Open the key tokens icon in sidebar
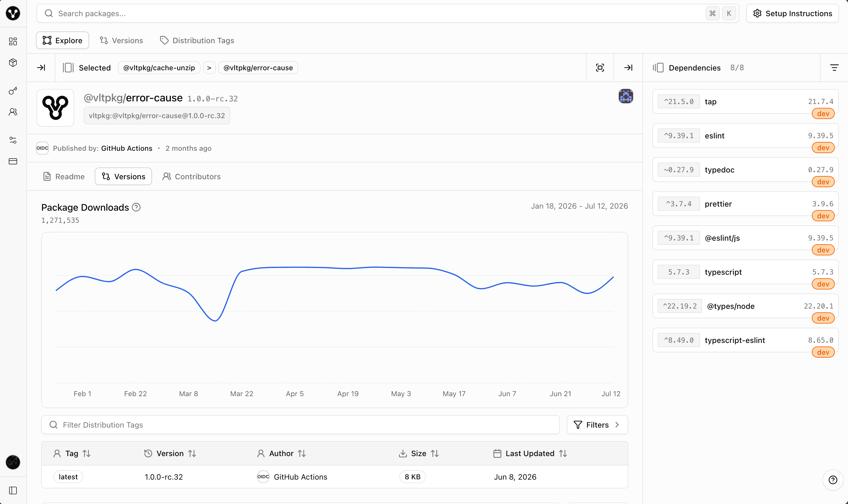The height and width of the screenshot is (504, 848). point(13,91)
